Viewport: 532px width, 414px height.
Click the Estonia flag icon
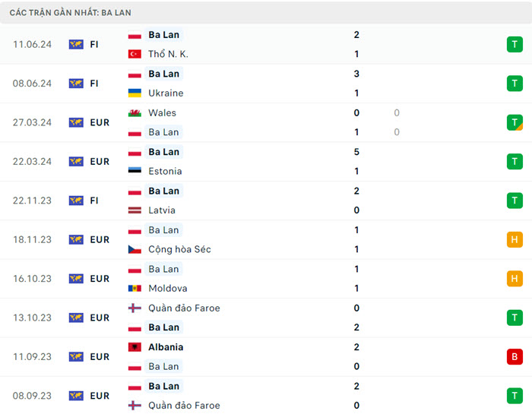pyautogui.click(x=135, y=172)
